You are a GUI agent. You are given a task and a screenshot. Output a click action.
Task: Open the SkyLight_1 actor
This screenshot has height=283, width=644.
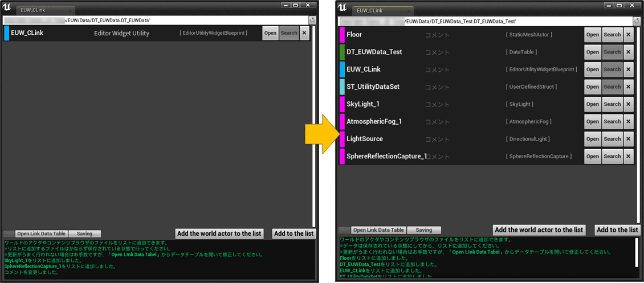(593, 104)
